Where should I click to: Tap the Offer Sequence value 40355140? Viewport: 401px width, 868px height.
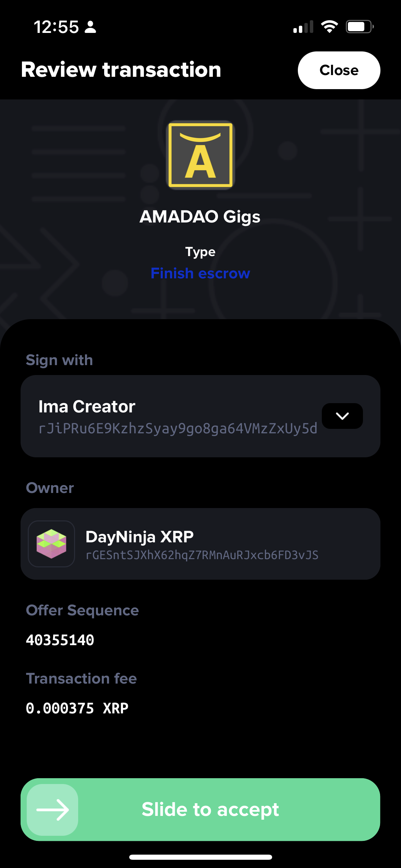click(60, 640)
